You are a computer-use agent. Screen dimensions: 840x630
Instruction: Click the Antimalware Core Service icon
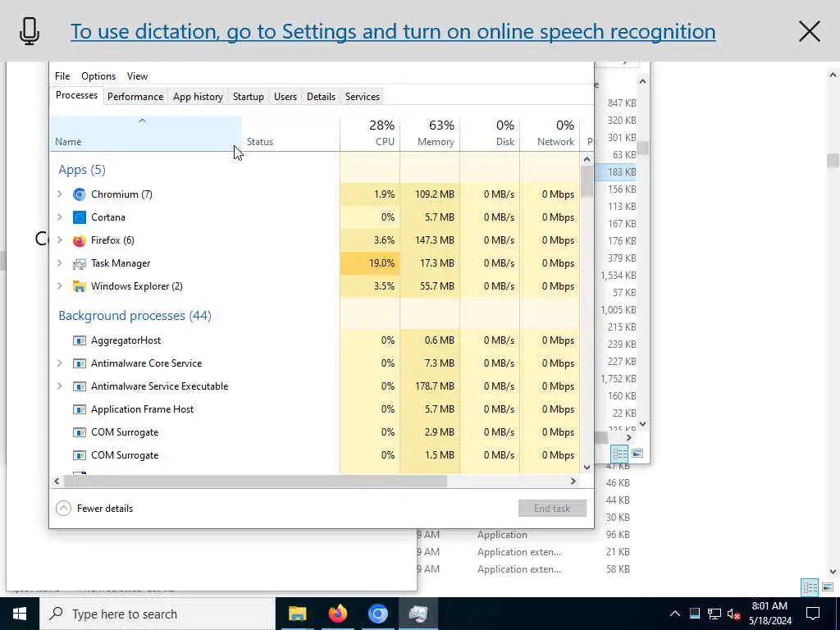tap(80, 363)
